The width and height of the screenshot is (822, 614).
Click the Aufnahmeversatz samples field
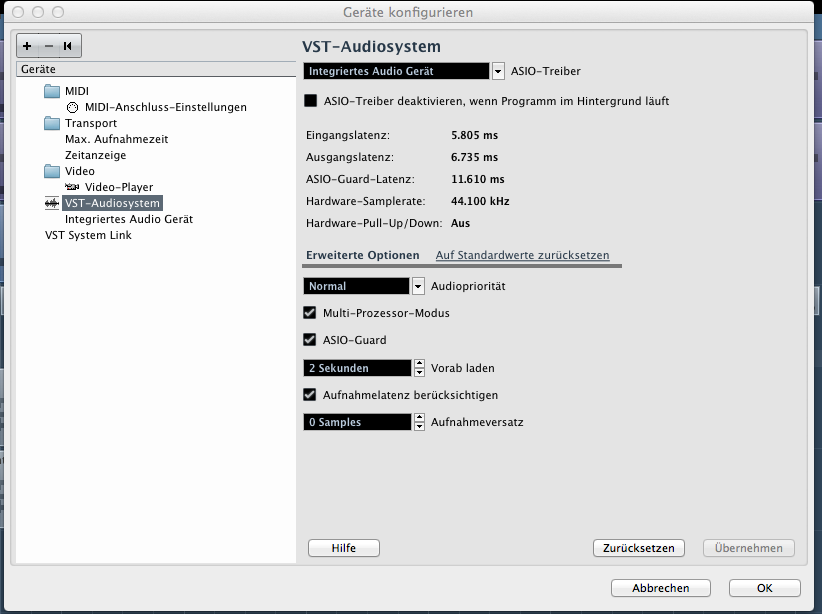click(x=357, y=423)
